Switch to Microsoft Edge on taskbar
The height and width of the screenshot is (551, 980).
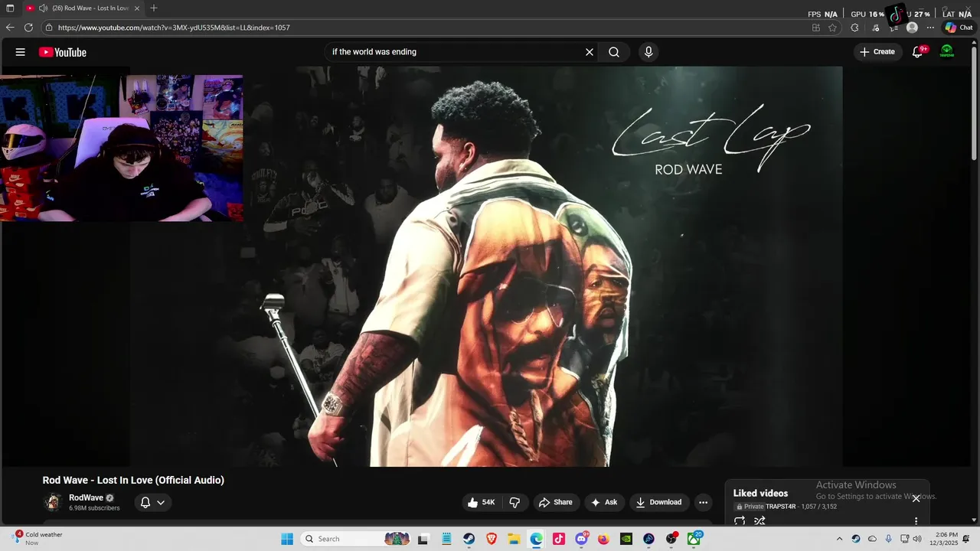click(x=537, y=539)
